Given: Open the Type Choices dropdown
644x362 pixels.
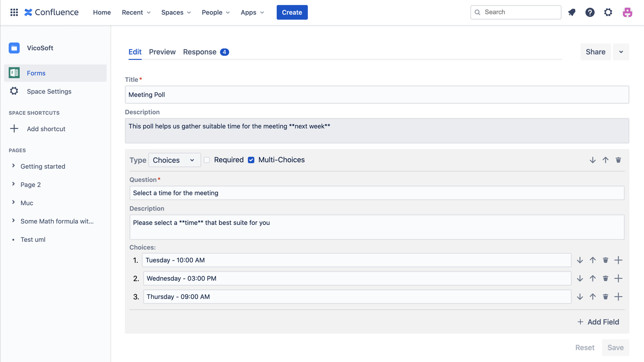Looking at the screenshot, I should pyautogui.click(x=174, y=160).
